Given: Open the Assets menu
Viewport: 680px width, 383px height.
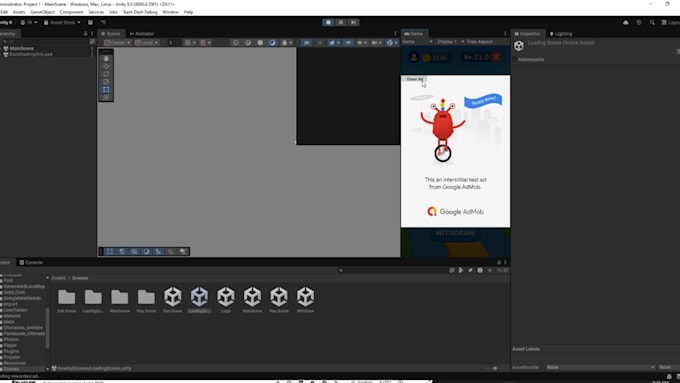Looking at the screenshot, I should (19, 12).
